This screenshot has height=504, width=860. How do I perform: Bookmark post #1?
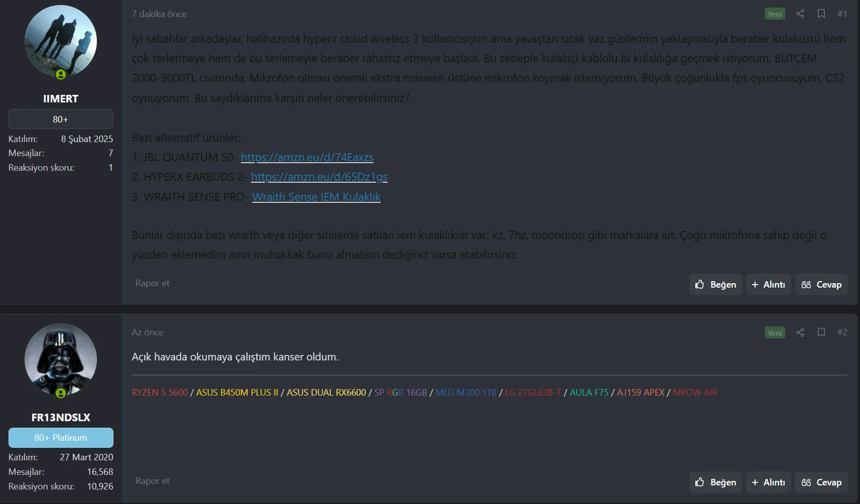pyautogui.click(x=821, y=14)
